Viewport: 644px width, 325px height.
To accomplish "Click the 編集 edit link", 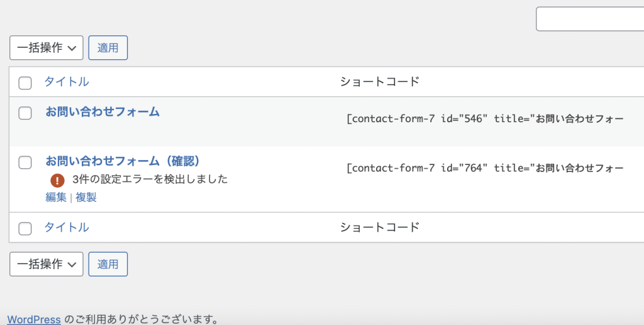I will click(56, 198).
